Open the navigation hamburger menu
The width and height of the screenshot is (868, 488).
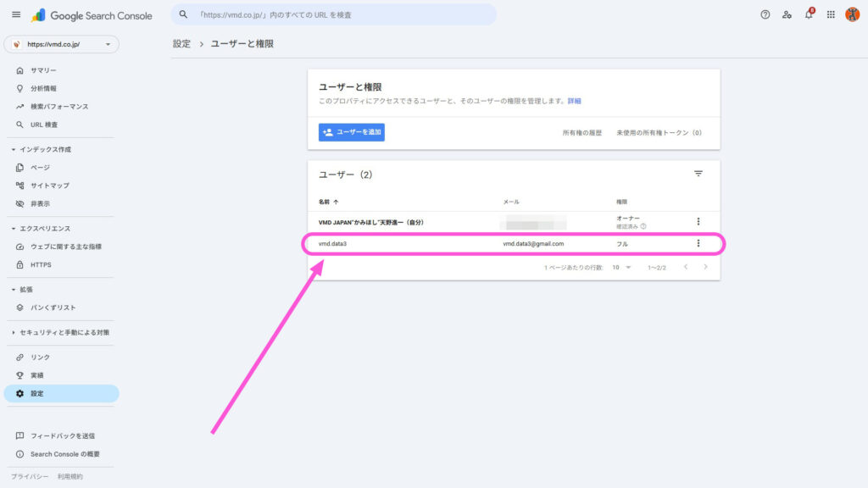pos(16,14)
